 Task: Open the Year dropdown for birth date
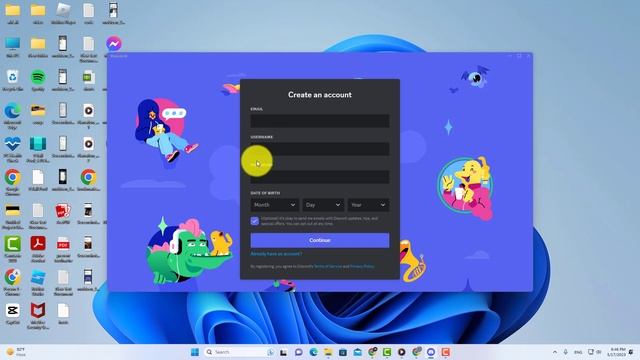click(368, 205)
